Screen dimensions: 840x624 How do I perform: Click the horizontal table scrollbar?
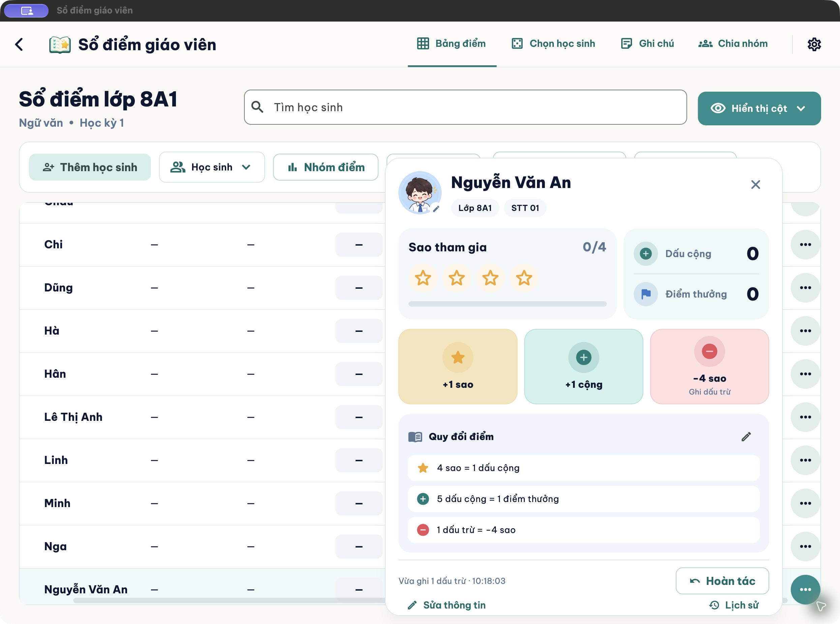(229, 600)
